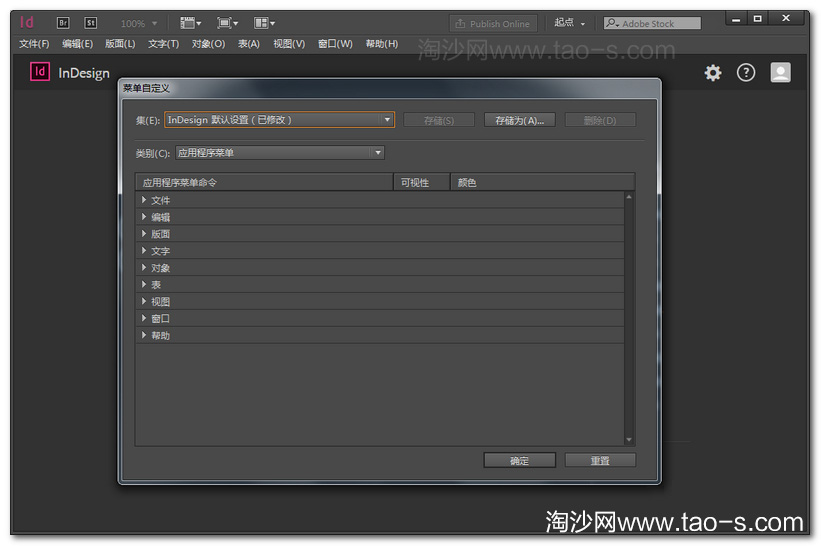Image resolution: width=821 pixels, height=546 pixels.
Task: Expand the 帮助 tree row
Action: tap(143, 335)
